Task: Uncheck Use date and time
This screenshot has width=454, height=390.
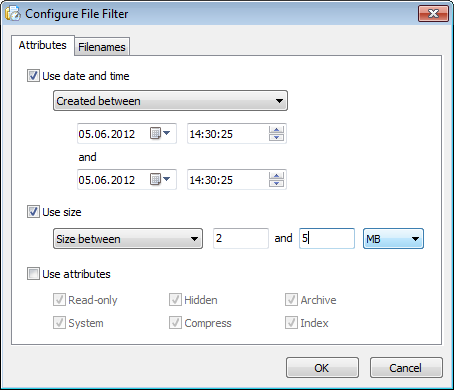Action: (x=33, y=76)
